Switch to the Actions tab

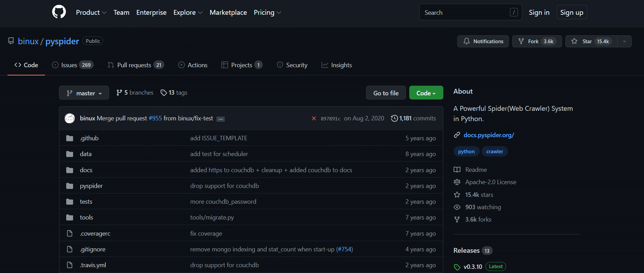click(193, 65)
